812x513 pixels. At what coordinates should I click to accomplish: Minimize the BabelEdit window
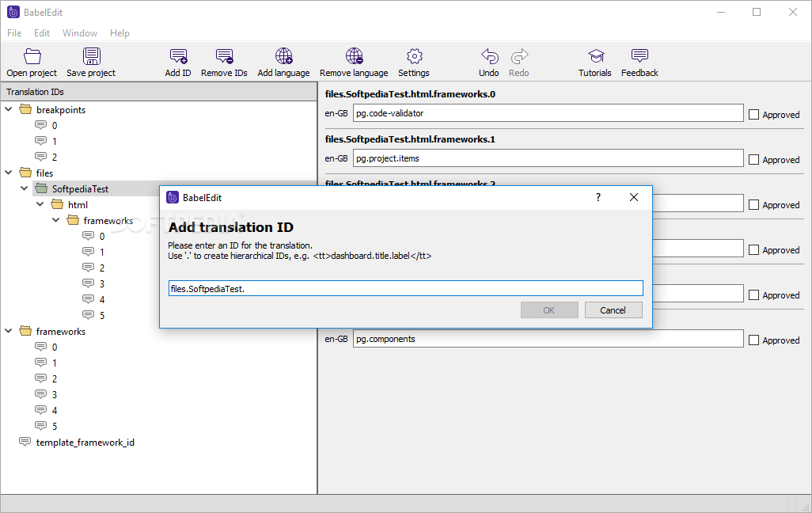[721, 12]
